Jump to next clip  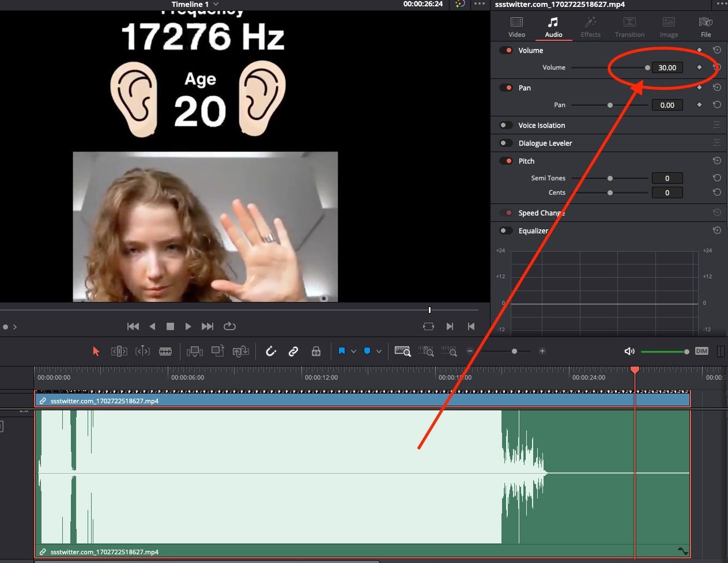coord(450,326)
